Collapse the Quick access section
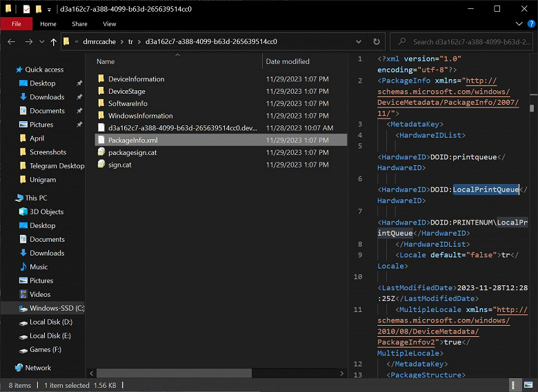The image size is (538, 392). click(x=8, y=70)
